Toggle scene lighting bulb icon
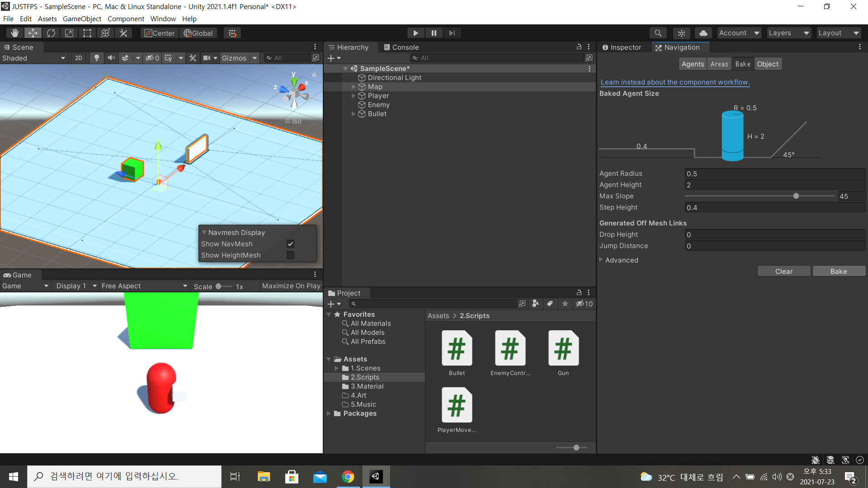 coord(96,58)
